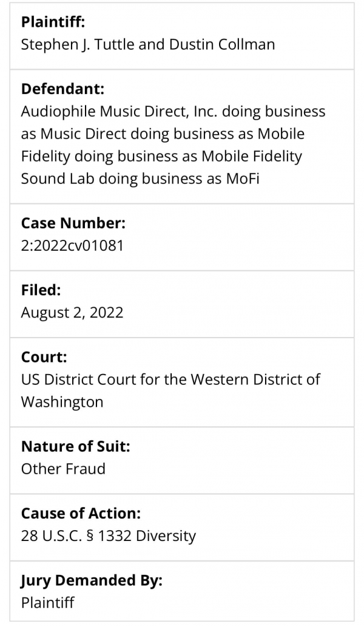364x626 pixels.
Task: Click the Plaintiff label heading
Action: pyautogui.click(x=53, y=22)
